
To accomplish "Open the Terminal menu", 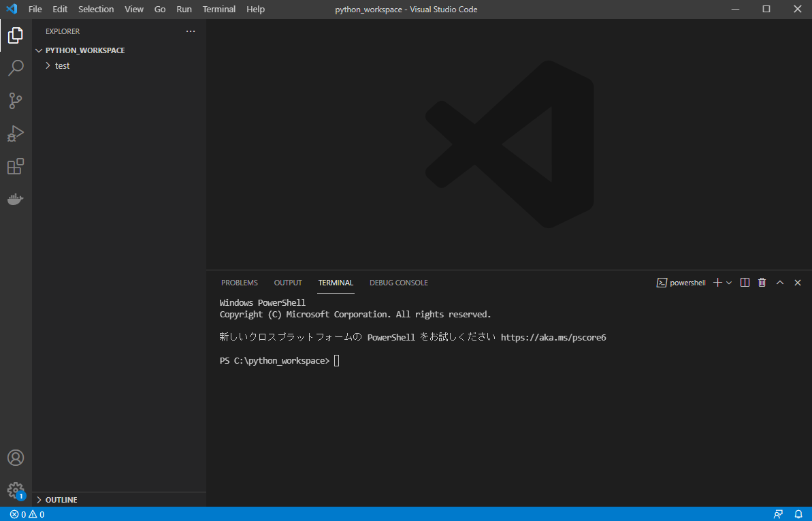I will tap(219, 10).
